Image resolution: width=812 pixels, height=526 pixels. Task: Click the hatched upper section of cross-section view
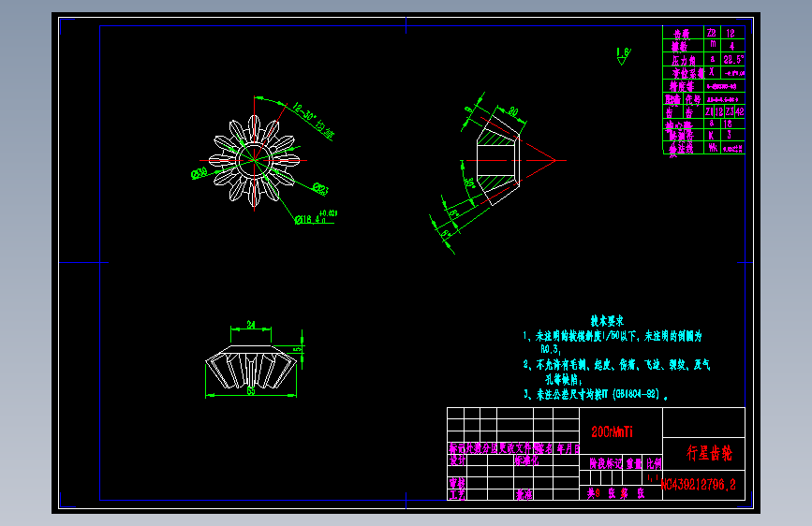tap(496, 139)
